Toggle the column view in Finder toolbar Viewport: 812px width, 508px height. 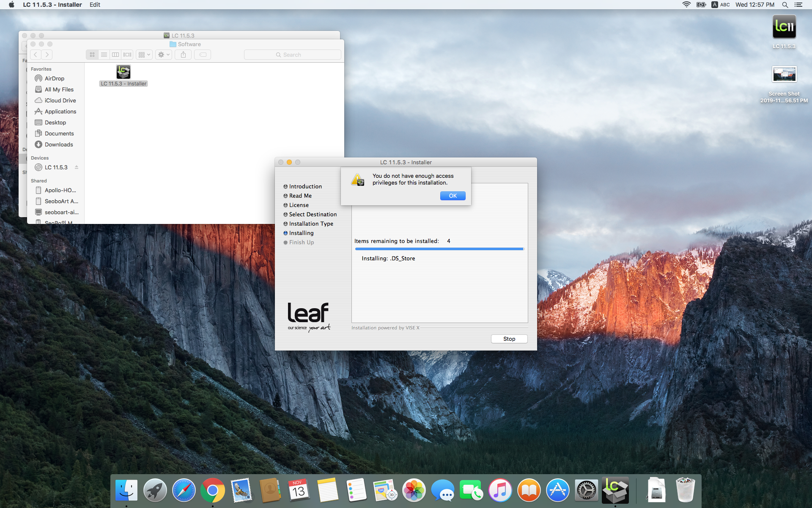(115, 55)
